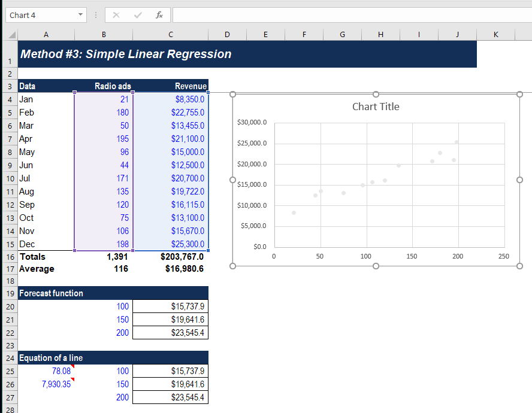
Task: Select the Aug radio ads value 135
Action: 104,192
